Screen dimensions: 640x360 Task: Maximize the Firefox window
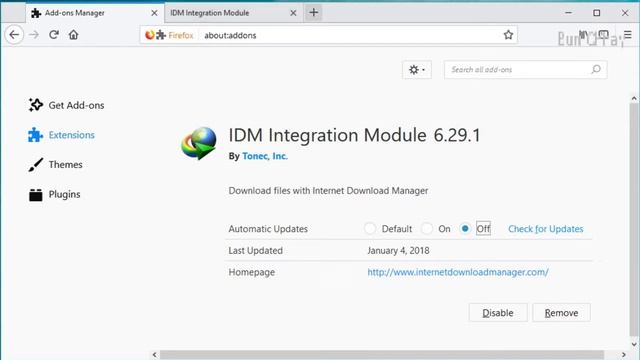[x=597, y=13]
